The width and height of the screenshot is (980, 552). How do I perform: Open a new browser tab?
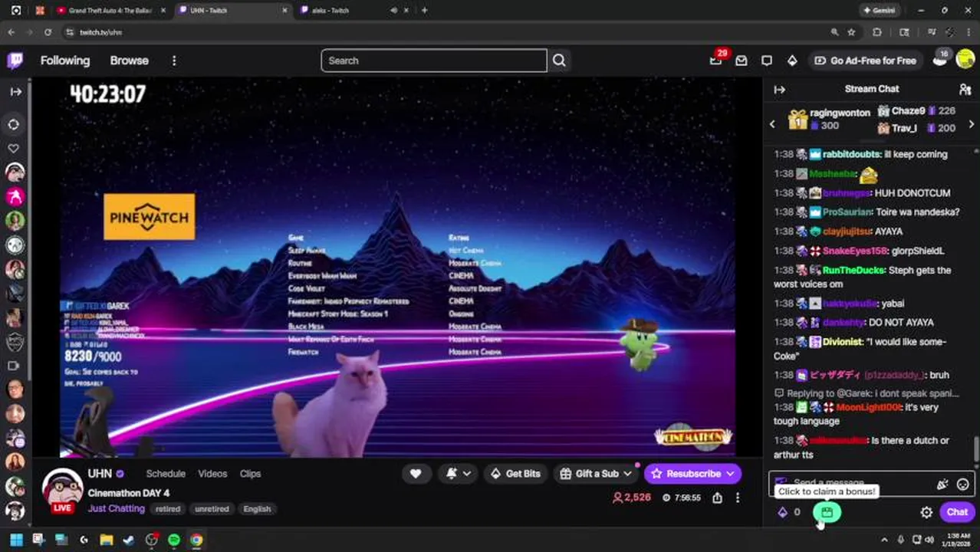[x=424, y=11]
